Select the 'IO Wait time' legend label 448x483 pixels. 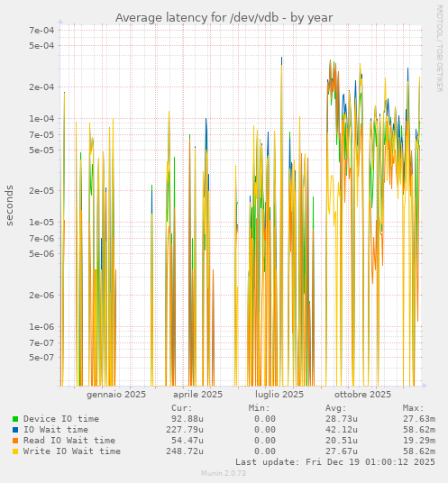point(56,430)
